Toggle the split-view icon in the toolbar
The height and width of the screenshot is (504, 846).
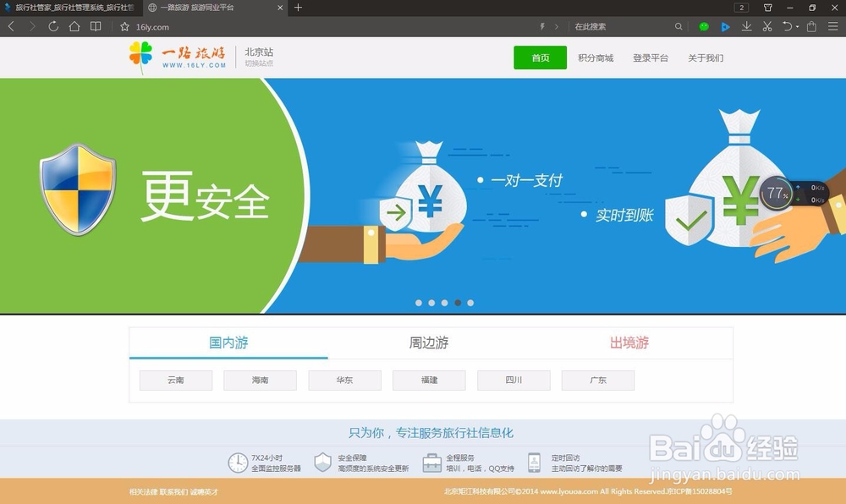click(96, 26)
